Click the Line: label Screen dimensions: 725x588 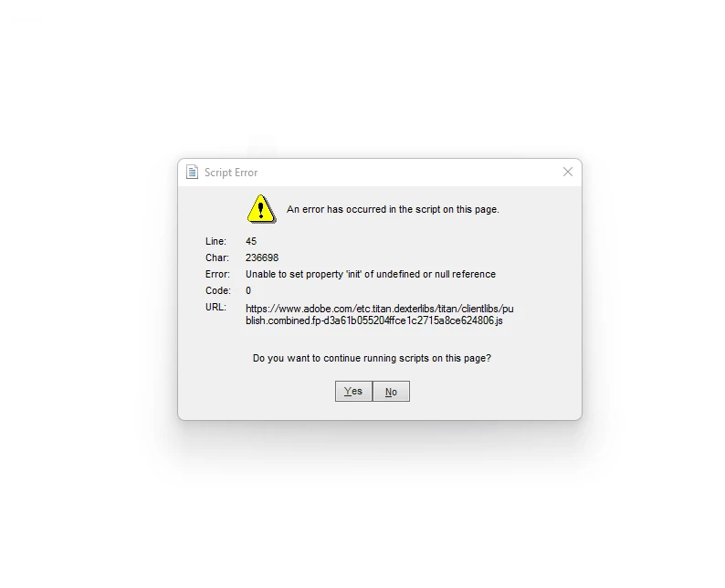point(215,241)
